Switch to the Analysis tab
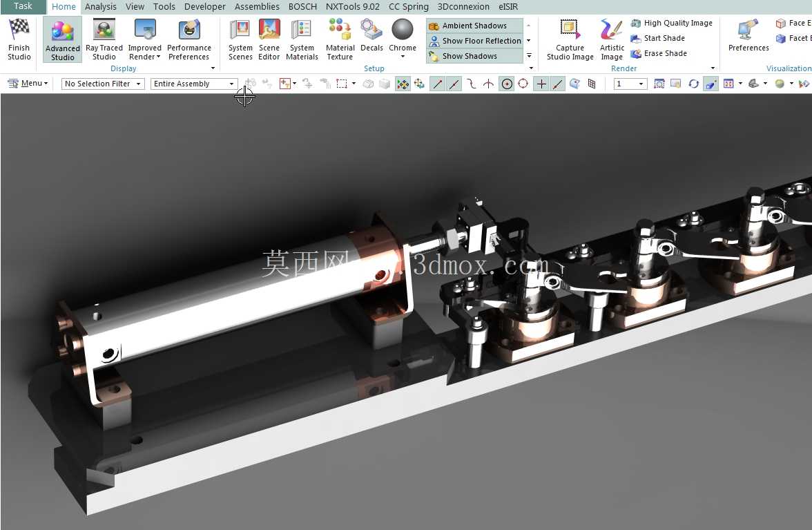The image size is (812, 530). pyautogui.click(x=101, y=7)
